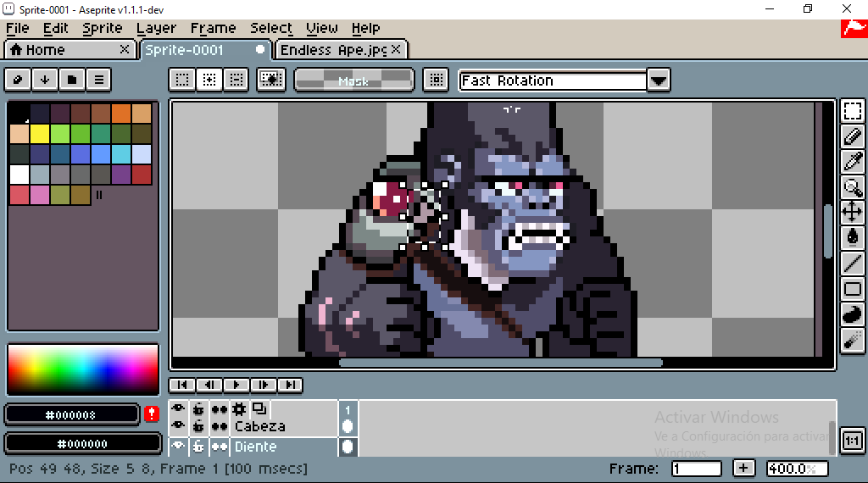
Task: Hide the Diente layer
Action: [178, 446]
